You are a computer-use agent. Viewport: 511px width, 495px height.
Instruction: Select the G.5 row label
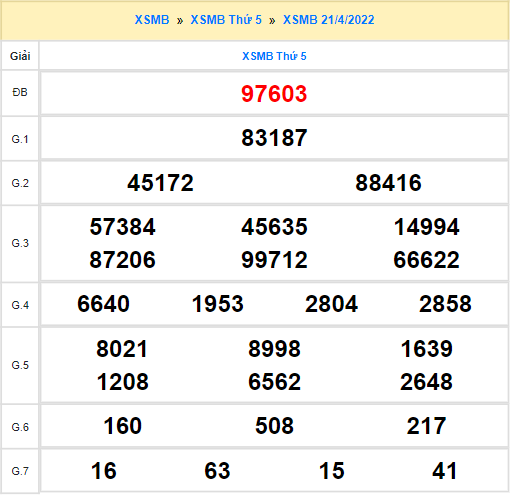pos(20,365)
